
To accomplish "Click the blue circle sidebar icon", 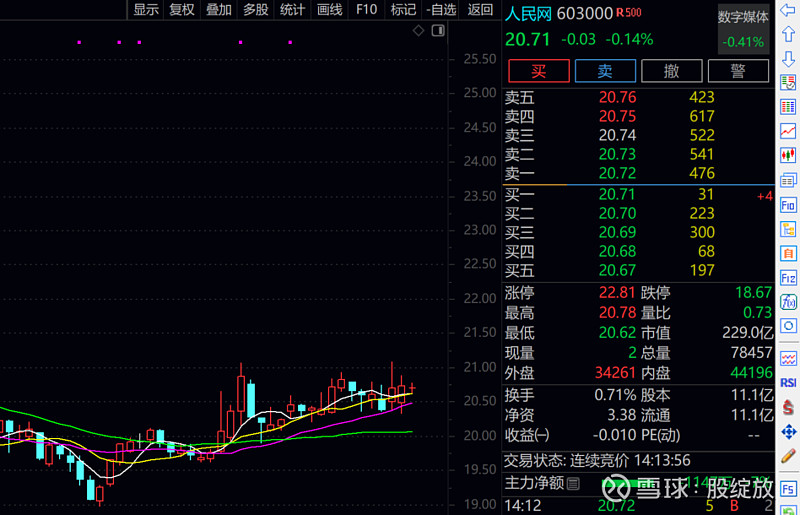I will (x=788, y=326).
